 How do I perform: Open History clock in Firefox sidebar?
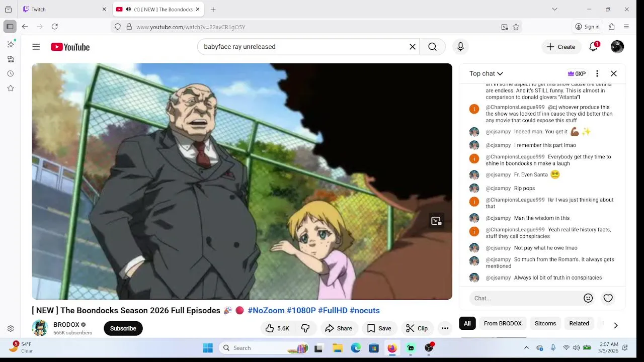point(11,73)
